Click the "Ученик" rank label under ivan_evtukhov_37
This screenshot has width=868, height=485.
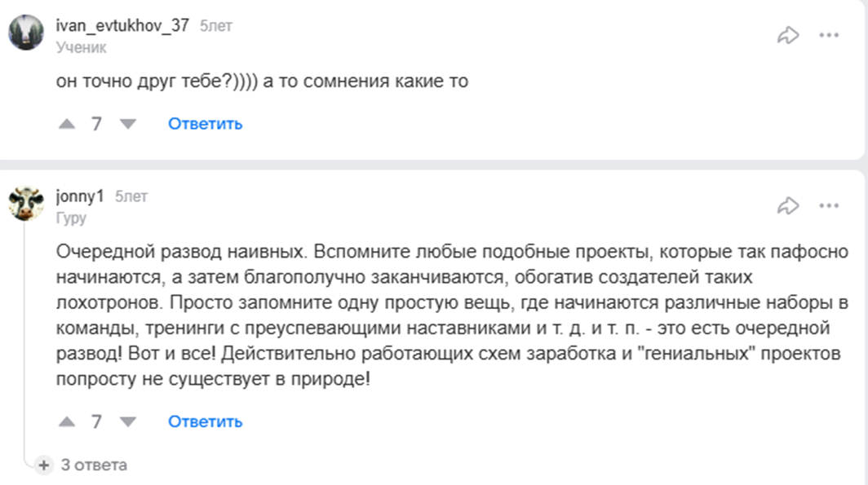coord(81,47)
